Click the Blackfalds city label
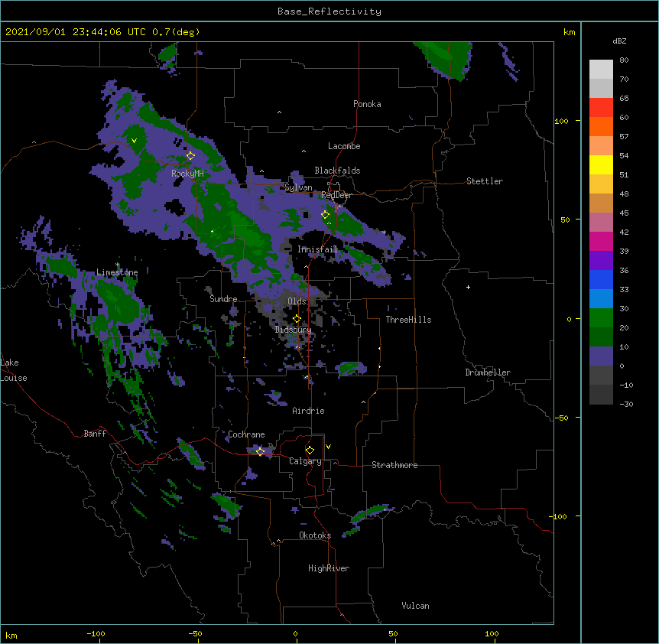 [x=337, y=171]
